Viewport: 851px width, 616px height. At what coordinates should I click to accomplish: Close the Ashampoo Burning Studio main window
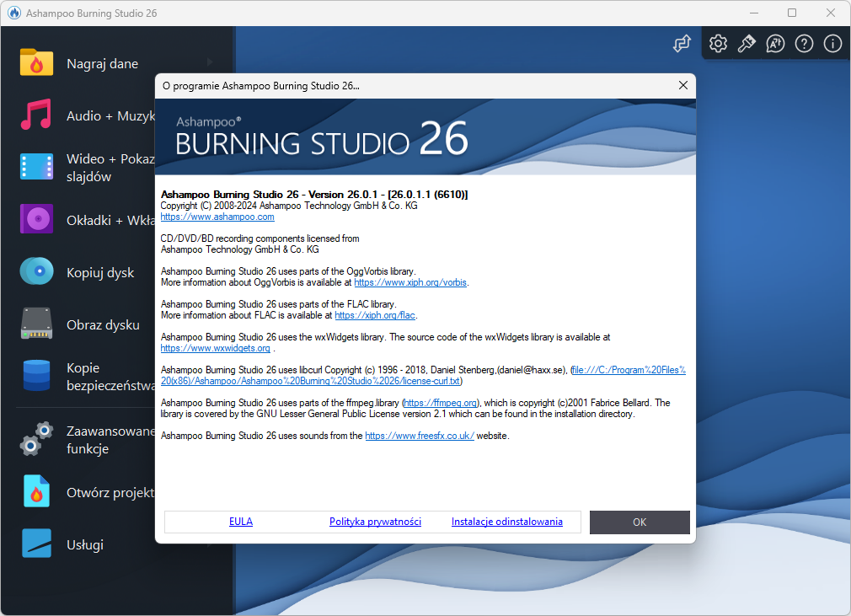(831, 13)
